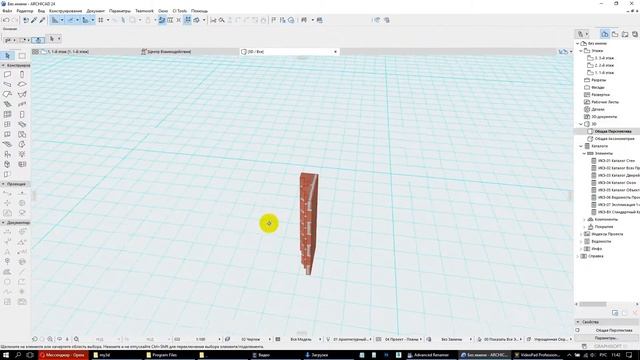640x360 pixels.
Task: Select the Arrow tool in the toolbox
Action: coord(7,56)
